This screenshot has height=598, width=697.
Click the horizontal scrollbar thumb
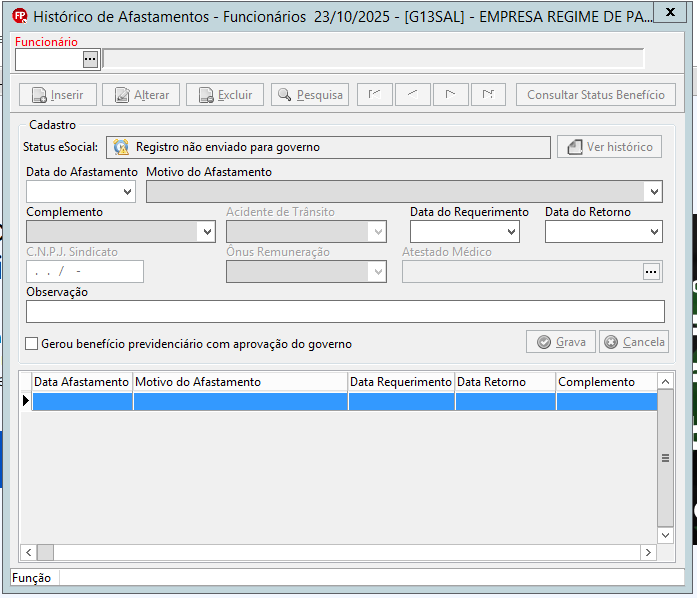tap(45, 552)
